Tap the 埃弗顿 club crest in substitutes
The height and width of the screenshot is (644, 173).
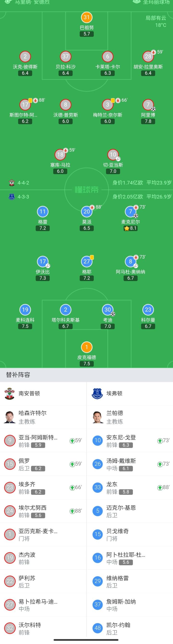coord(97,393)
